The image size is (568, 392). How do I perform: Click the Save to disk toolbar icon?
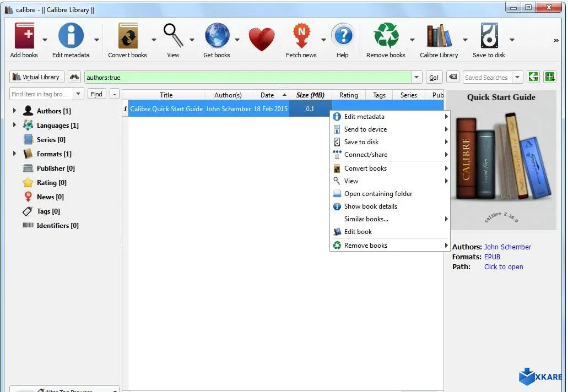(489, 35)
